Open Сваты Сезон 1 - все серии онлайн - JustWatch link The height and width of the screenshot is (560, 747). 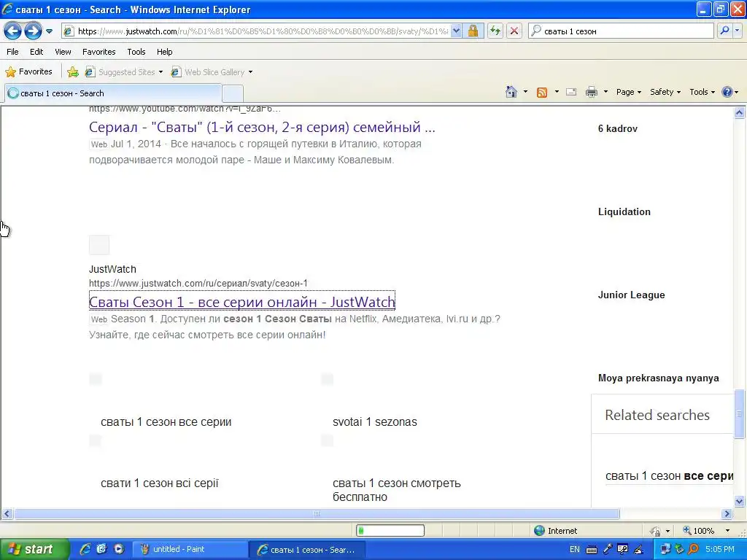242,302
